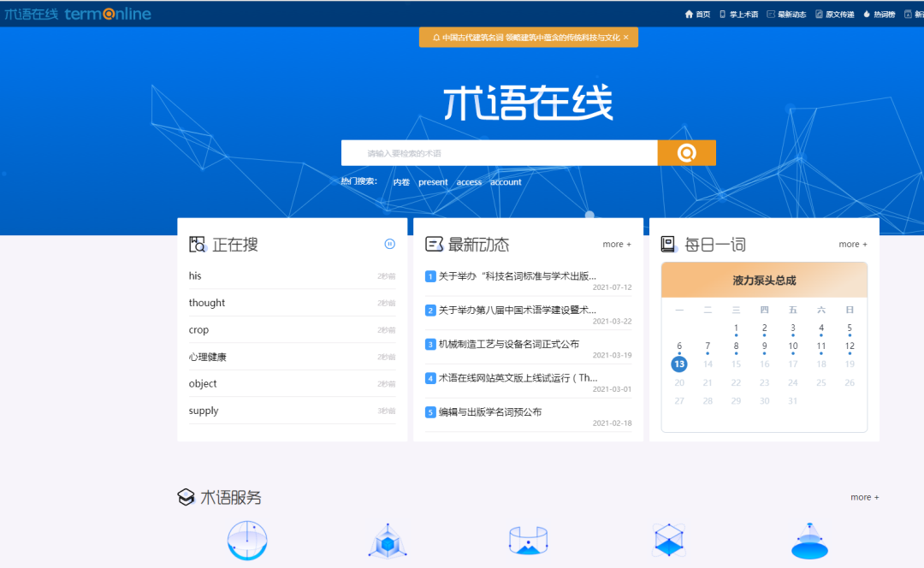Expand more news via 最新动态 more +
This screenshot has height=568, width=924.
click(617, 244)
